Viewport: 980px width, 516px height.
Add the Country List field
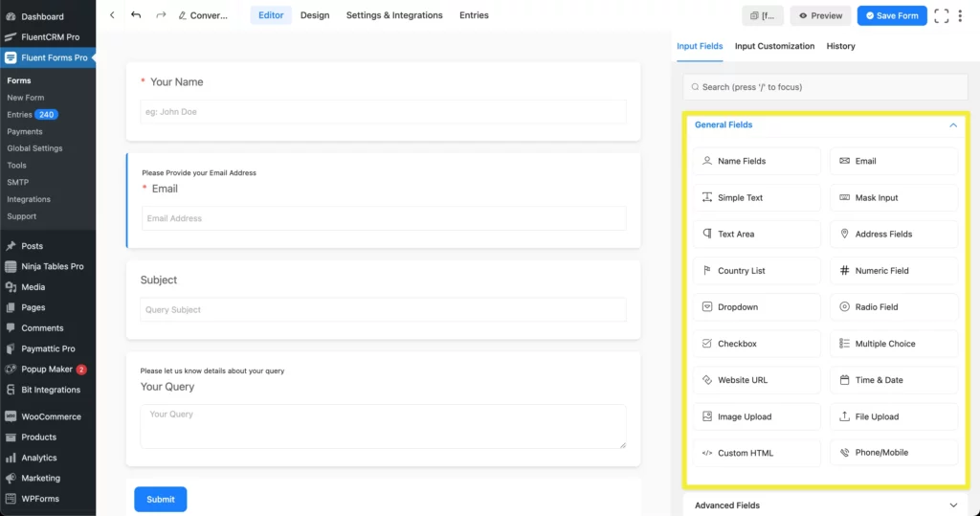pyautogui.click(x=756, y=271)
